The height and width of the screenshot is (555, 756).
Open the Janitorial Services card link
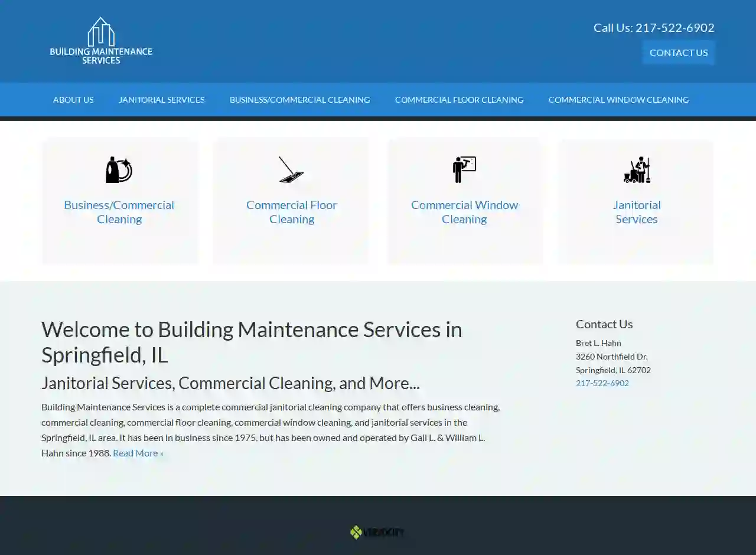(637, 212)
